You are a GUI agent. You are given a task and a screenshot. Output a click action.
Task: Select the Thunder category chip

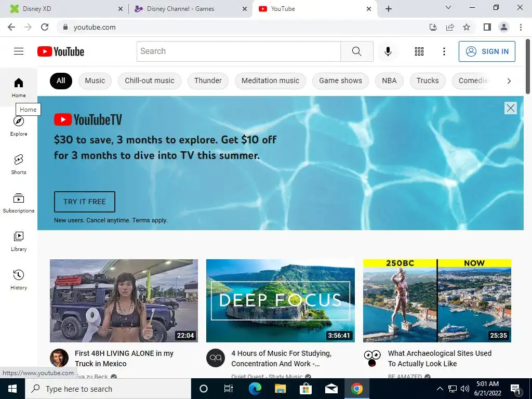208,81
